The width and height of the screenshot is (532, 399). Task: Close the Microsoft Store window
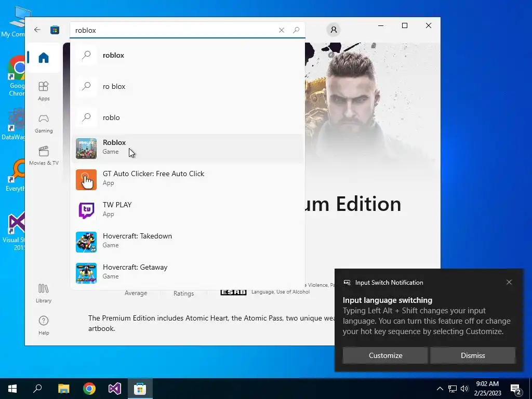click(429, 26)
